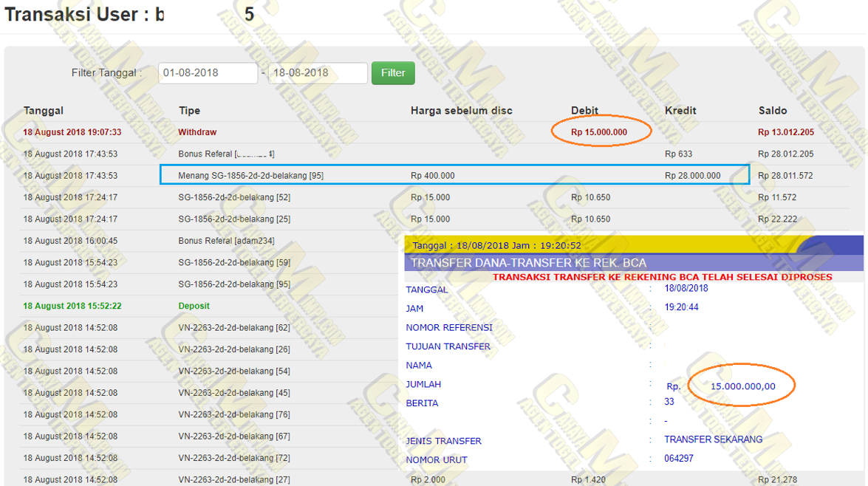Click the Rp 13.012.205 saldo value

coord(786,132)
